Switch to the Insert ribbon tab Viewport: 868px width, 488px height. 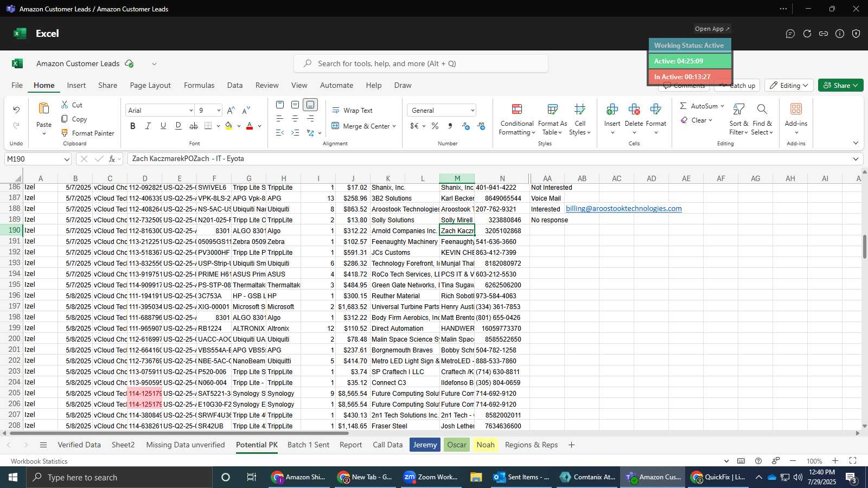point(76,85)
